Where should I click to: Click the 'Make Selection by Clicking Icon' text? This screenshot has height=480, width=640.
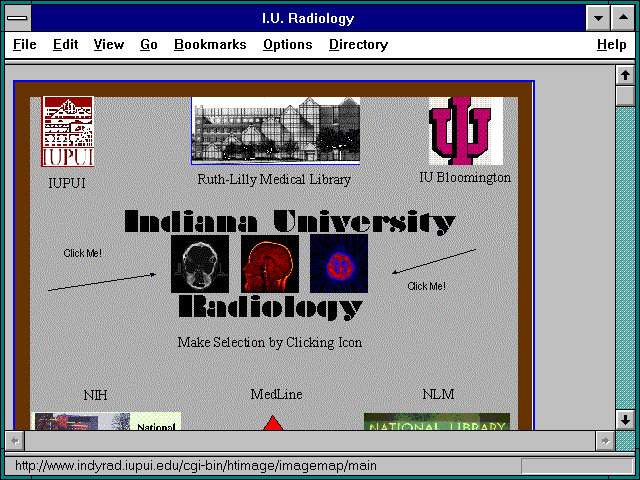[x=270, y=342]
